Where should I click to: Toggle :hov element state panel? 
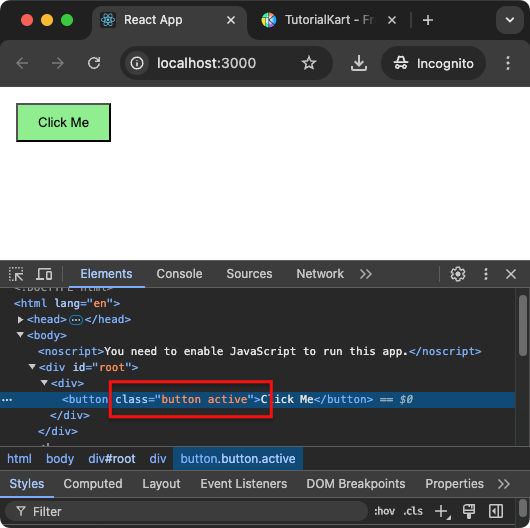click(384, 511)
